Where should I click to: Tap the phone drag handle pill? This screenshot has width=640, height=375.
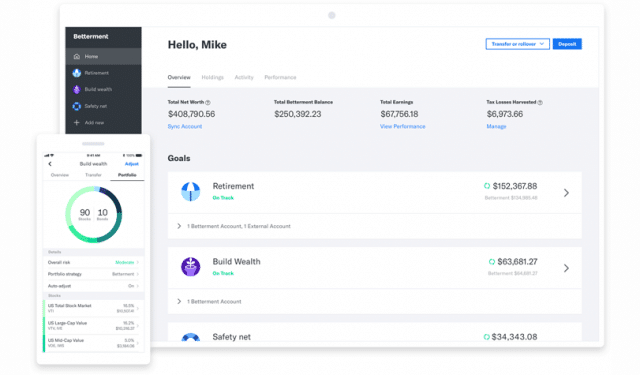tap(93, 144)
